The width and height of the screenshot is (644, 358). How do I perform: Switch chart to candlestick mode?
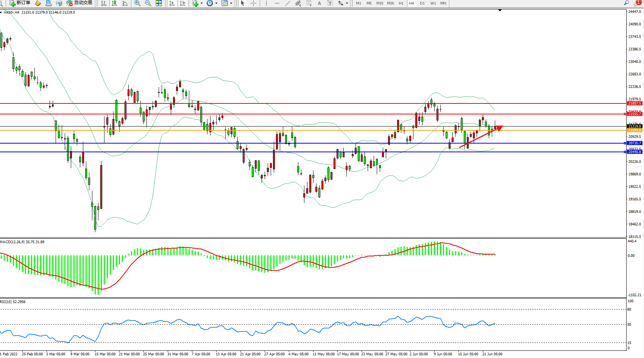[114, 3]
